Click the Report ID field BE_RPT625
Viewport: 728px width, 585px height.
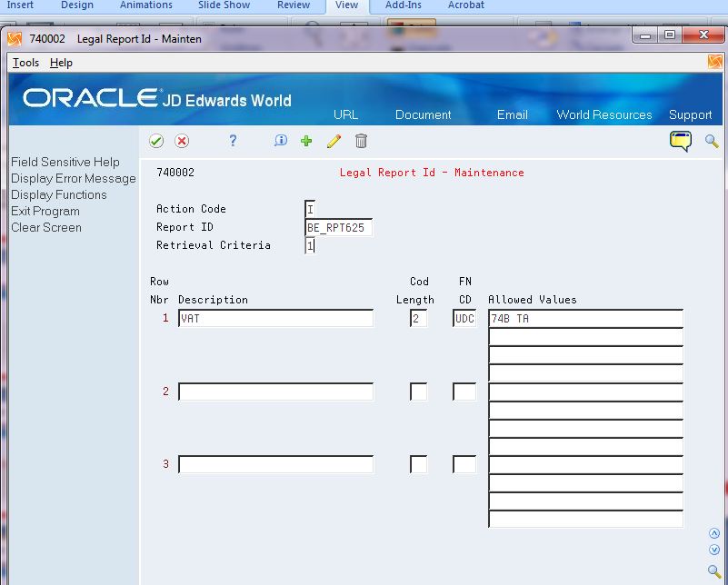(338, 227)
